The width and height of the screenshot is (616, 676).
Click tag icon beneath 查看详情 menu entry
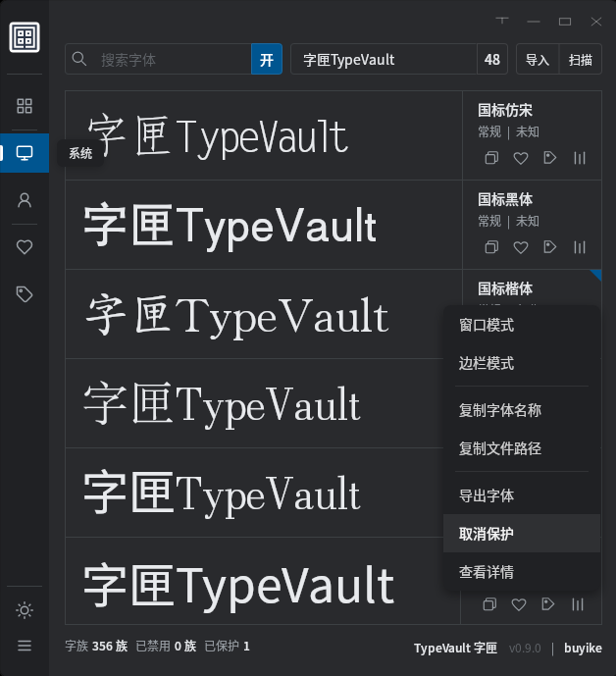pos(547,604)
